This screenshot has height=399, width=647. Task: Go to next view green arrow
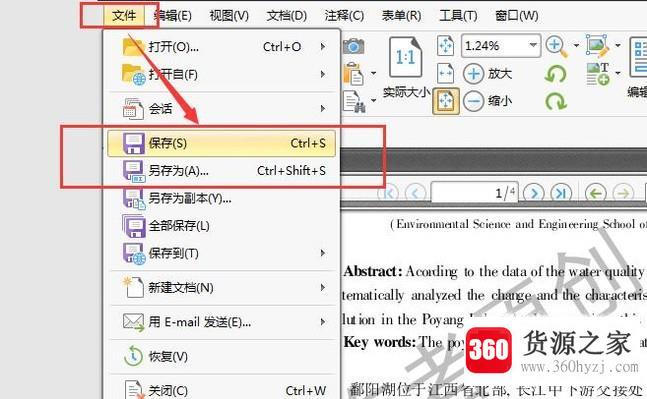point(623,193)
